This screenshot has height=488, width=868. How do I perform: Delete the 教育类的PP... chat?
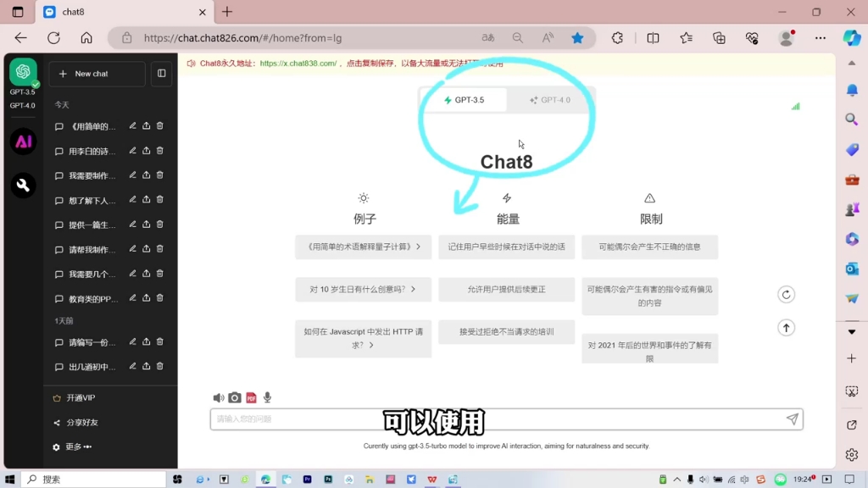coord(160,297)
